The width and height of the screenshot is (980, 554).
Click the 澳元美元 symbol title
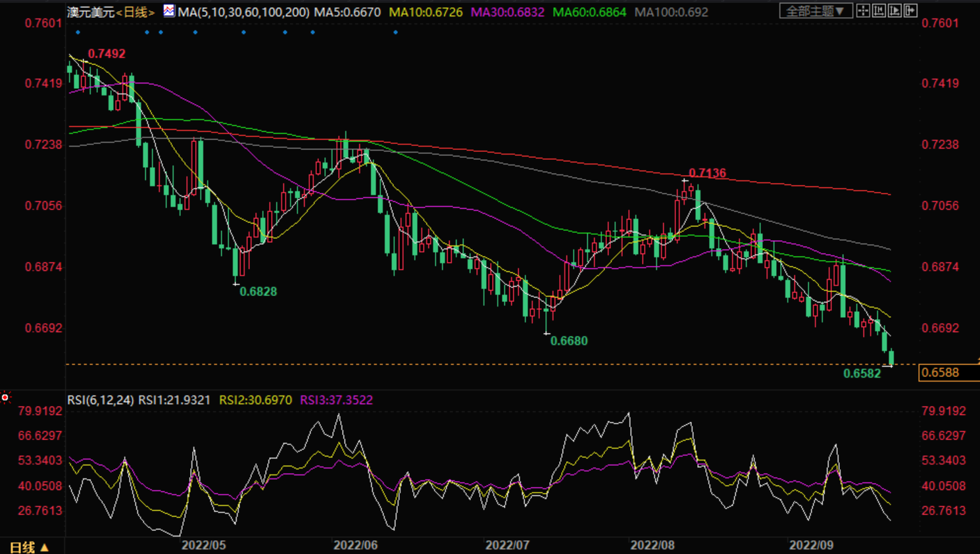(91, 12)
